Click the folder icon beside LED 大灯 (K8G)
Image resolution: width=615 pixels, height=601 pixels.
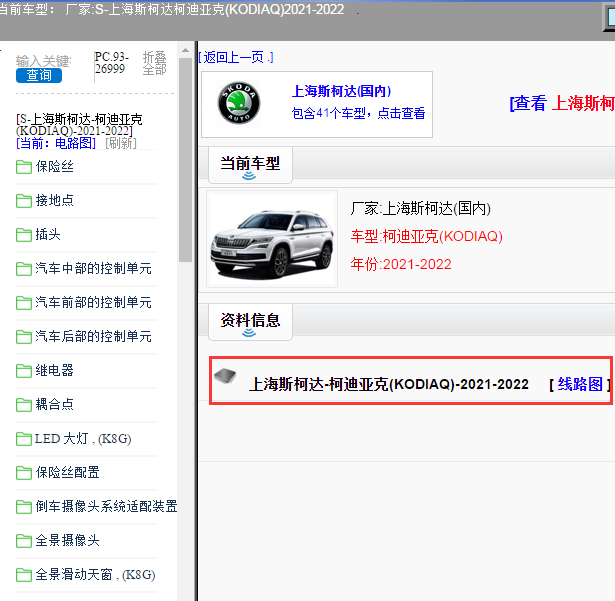coord(24,439)
